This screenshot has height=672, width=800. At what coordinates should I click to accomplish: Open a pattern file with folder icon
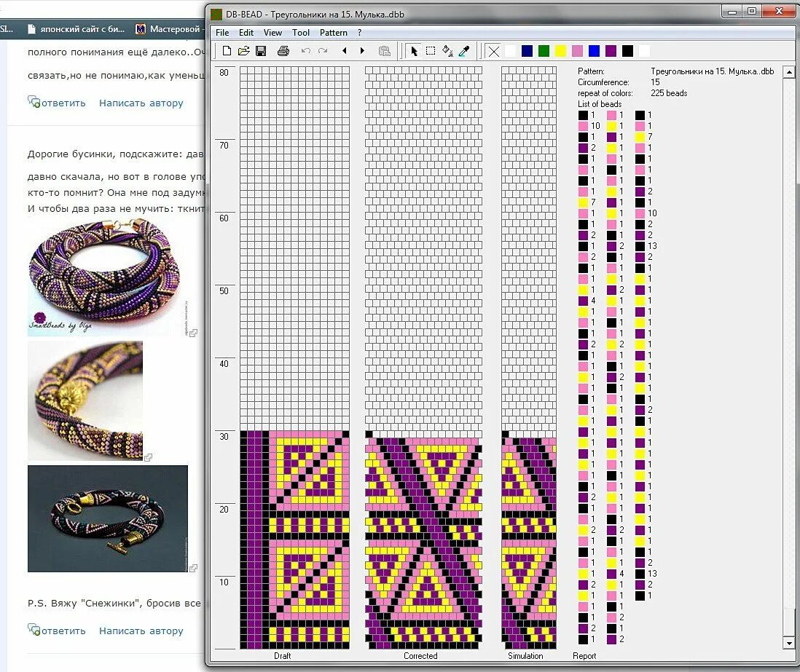coord(244,51)
